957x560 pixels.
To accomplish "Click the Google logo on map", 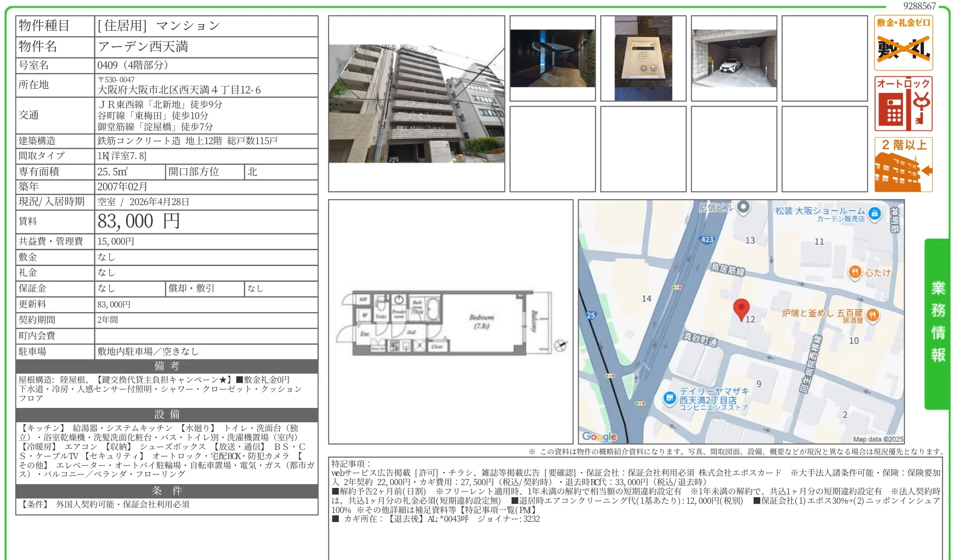I will [x=599, y=436].
